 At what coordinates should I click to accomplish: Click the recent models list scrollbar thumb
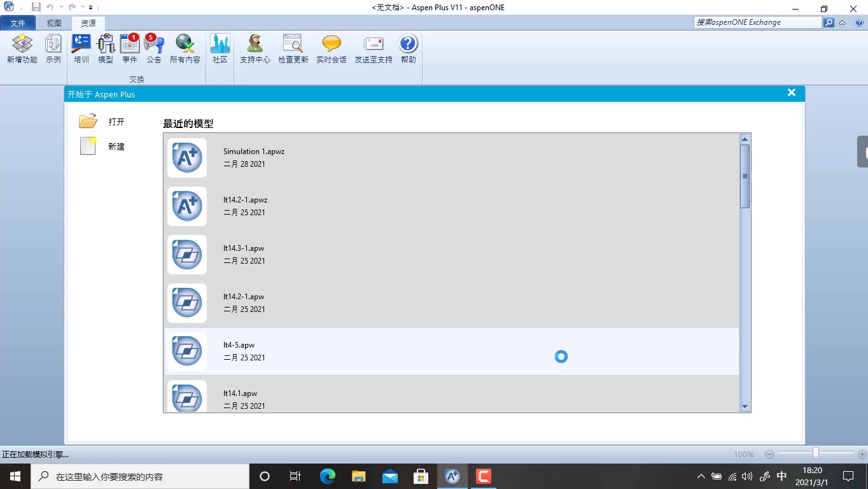tap(745, 176)
